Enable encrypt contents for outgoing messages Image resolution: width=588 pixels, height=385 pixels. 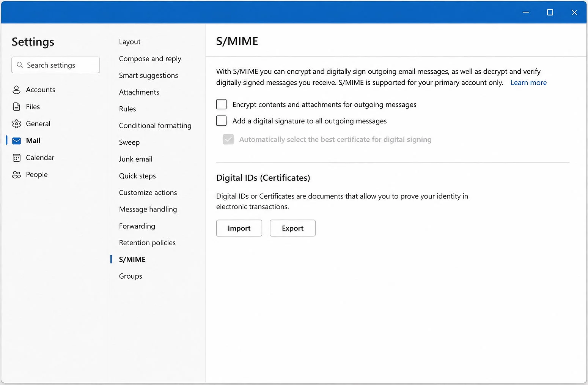click(221, 104)
